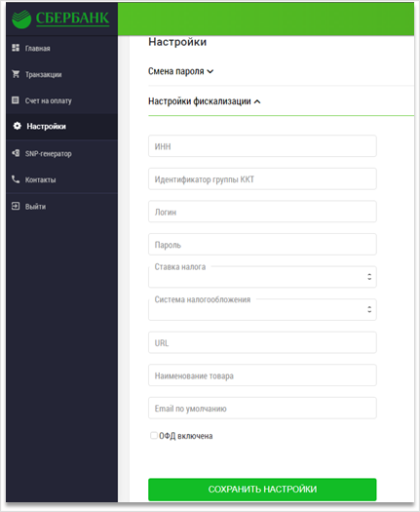Click the Контакты phone icon
The image size is (420, 512).
[16, 179]
